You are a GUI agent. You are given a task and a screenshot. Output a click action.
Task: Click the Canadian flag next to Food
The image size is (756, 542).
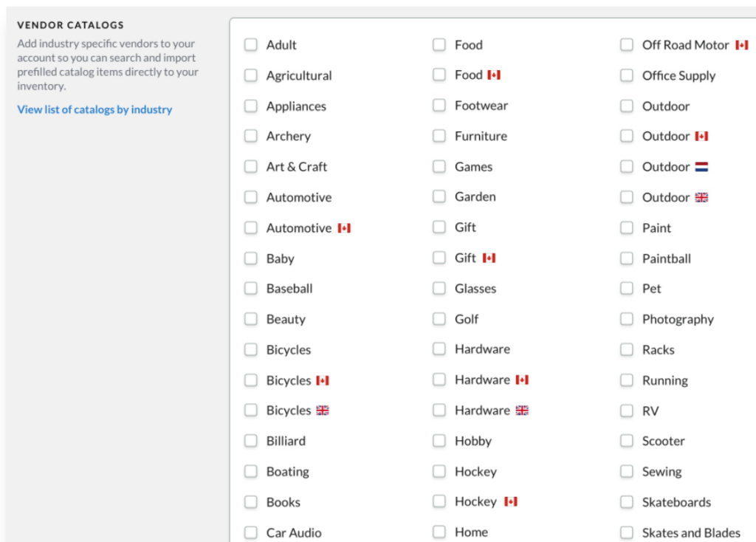(495, 75)
